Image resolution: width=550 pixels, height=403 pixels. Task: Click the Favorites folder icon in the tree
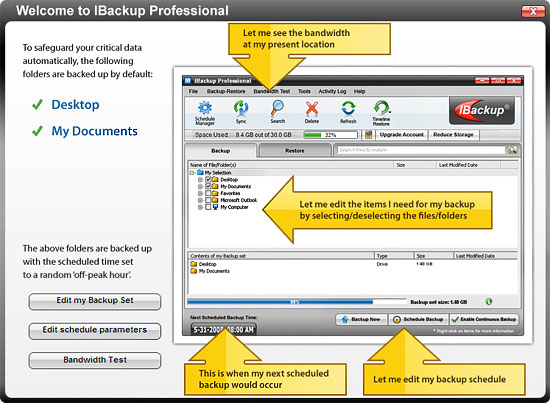(x=215, y=193)
